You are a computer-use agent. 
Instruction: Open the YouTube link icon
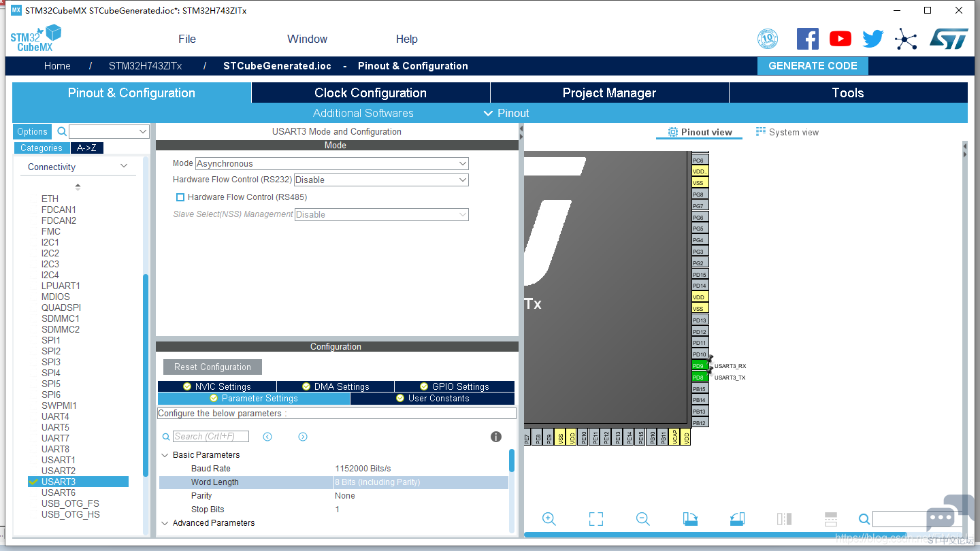pyautogui.click(x=840, y=39)
